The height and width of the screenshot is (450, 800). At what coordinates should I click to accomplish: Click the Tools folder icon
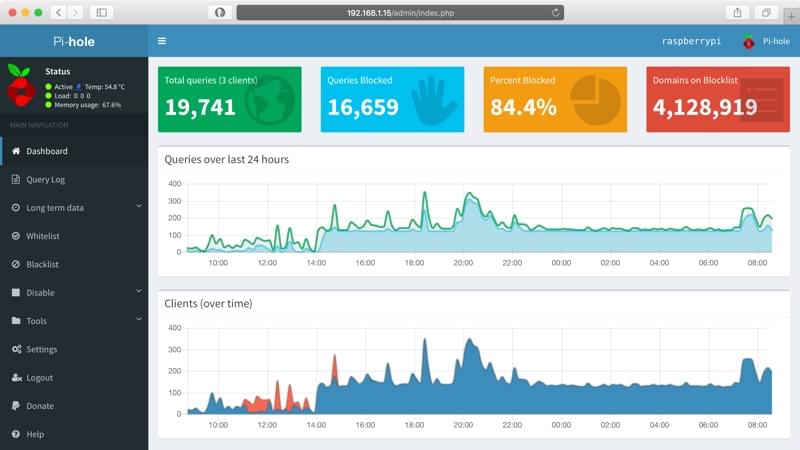click(16, 320)
